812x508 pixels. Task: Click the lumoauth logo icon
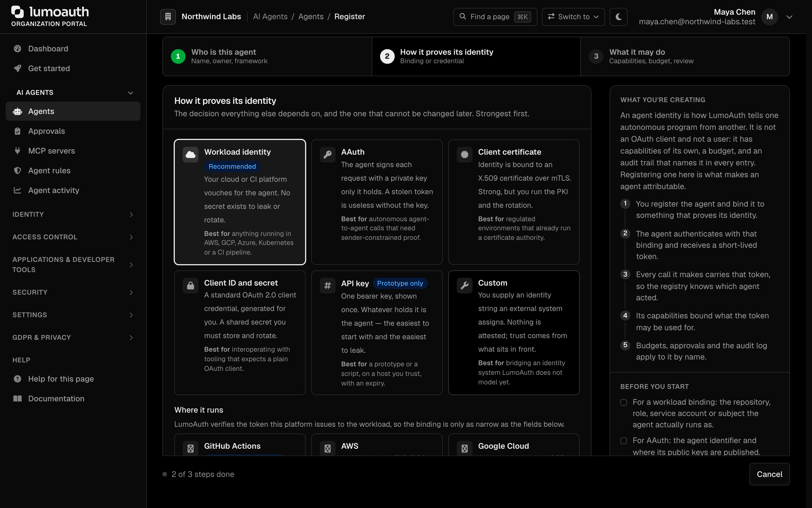pyautogui.click(x=17, y=12)
